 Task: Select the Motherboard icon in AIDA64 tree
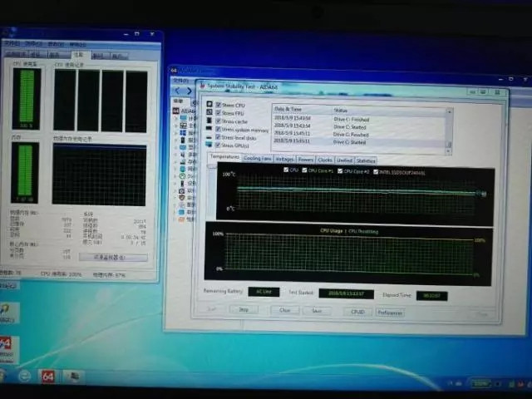tap(183, 126)
